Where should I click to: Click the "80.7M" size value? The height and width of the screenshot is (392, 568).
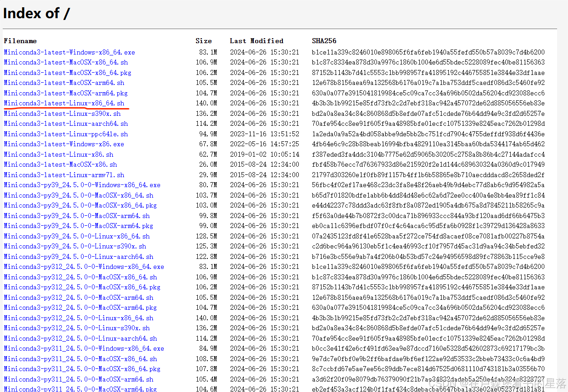[208, 185]
